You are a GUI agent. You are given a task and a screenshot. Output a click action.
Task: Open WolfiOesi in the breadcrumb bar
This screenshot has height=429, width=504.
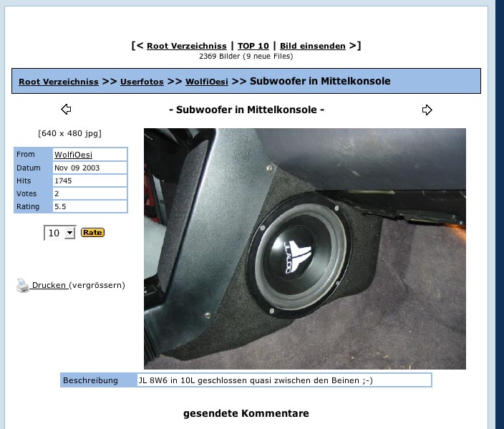click(x=207, y=82)
